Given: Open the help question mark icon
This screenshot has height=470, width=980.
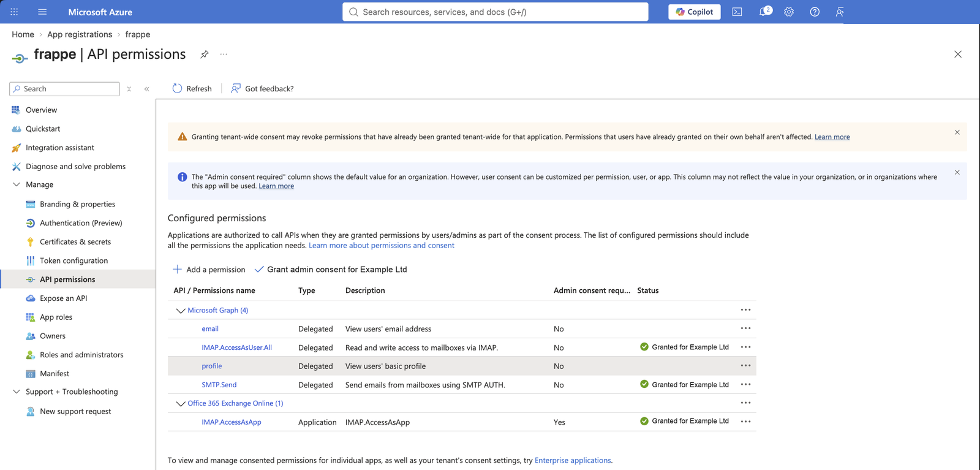Looking at the screenshot, I should 815,12.
